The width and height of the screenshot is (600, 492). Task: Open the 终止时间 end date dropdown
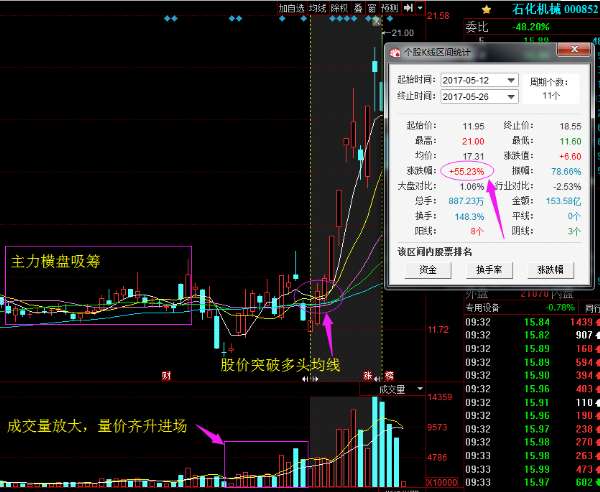511,96
